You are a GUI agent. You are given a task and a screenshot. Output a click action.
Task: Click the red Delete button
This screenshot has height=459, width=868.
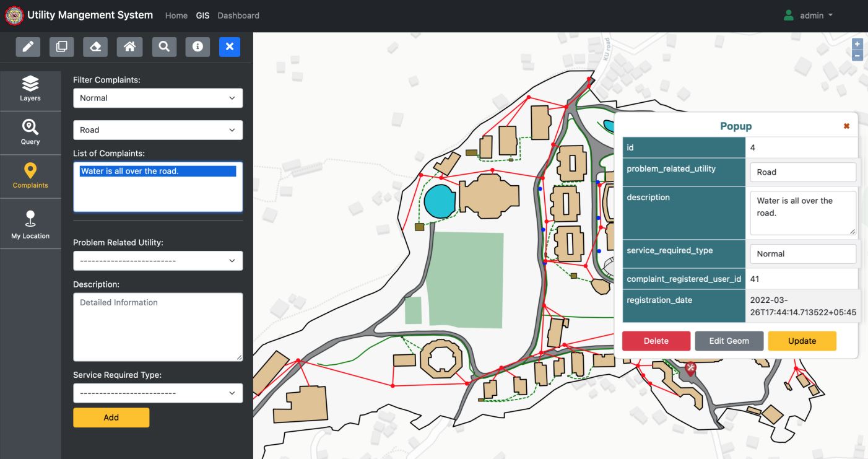point(656,341)
